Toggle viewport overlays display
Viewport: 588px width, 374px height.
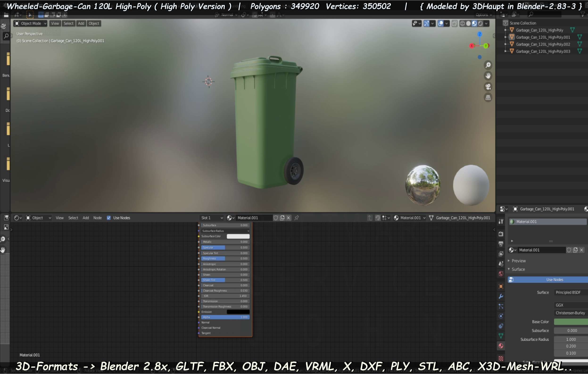tap(440, 23)
